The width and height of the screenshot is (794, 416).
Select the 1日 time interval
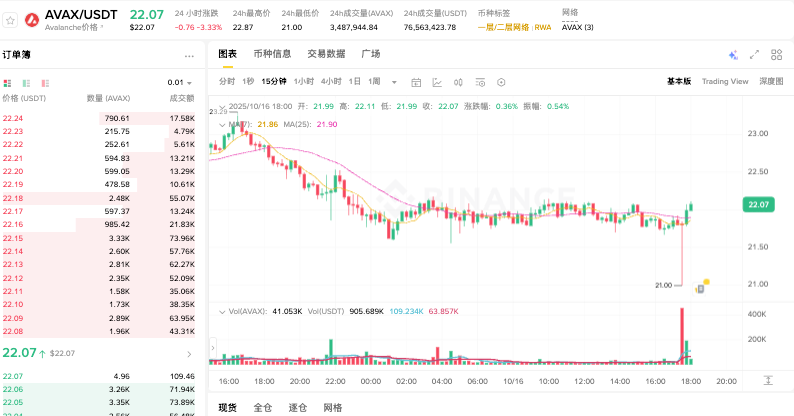pos(354,81)
